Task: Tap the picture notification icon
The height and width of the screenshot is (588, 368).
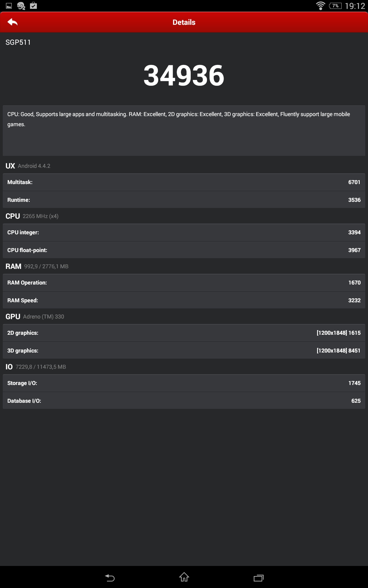Action: (x=9, y=6)
